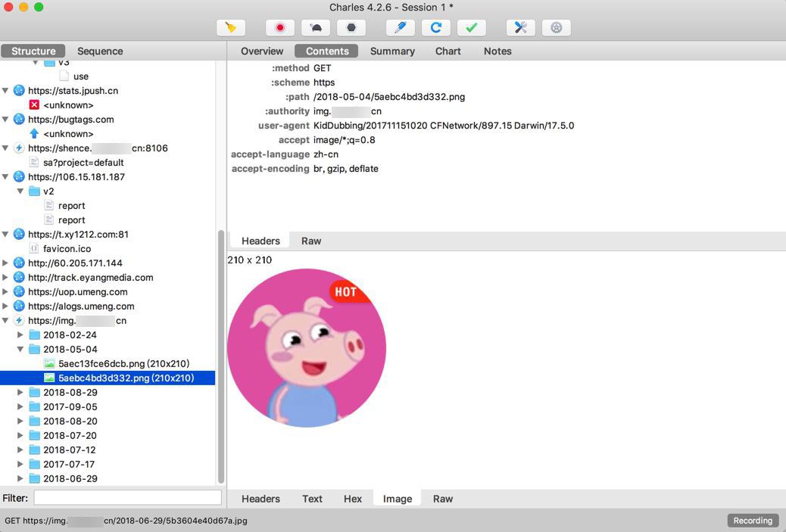Open the Tools wrench icon
Viewport: 786px width, 532px height.
click(521, 27)
